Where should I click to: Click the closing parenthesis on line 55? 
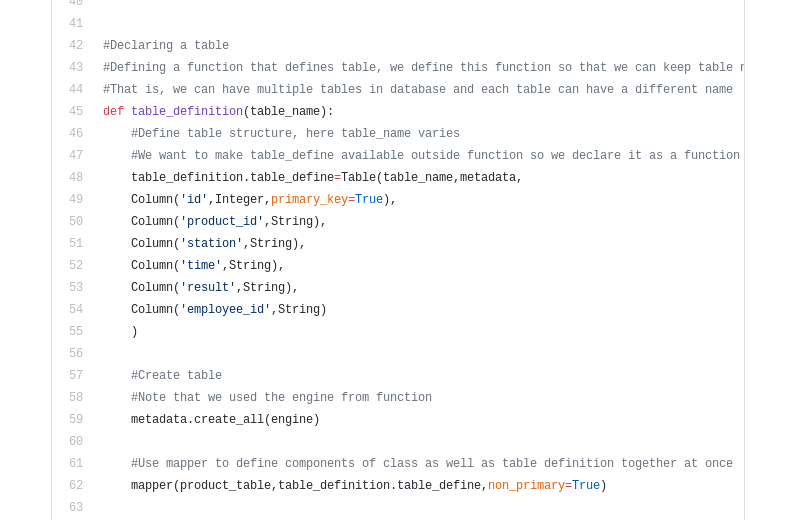point(135,331)
